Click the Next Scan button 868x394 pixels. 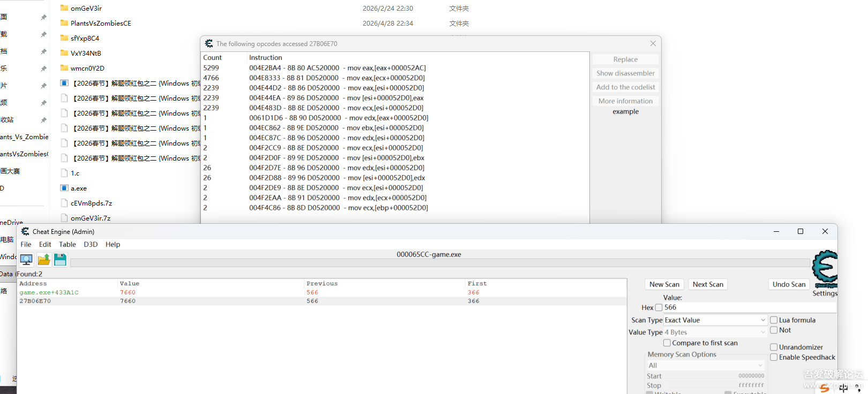708,284
